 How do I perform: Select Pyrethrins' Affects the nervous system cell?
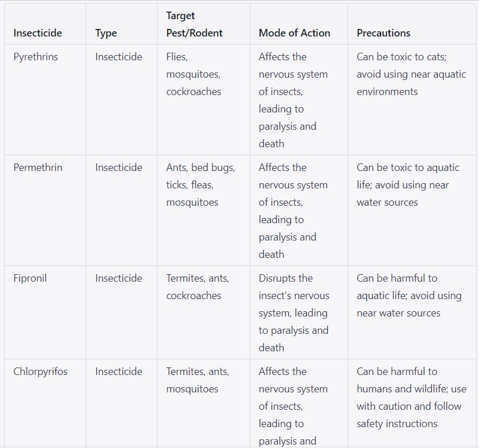coord(293,100)
